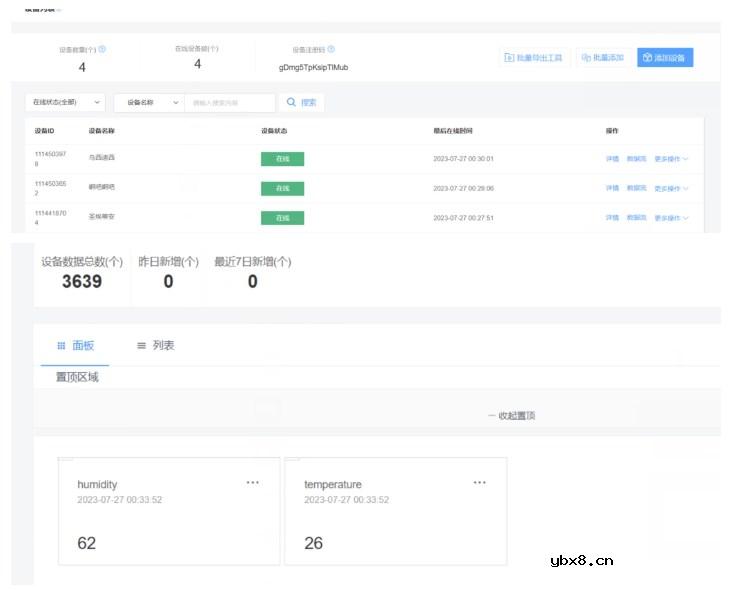Collapse pinned area via 收起置顶
The image size is (729, 591).
[x=511, y=416]
